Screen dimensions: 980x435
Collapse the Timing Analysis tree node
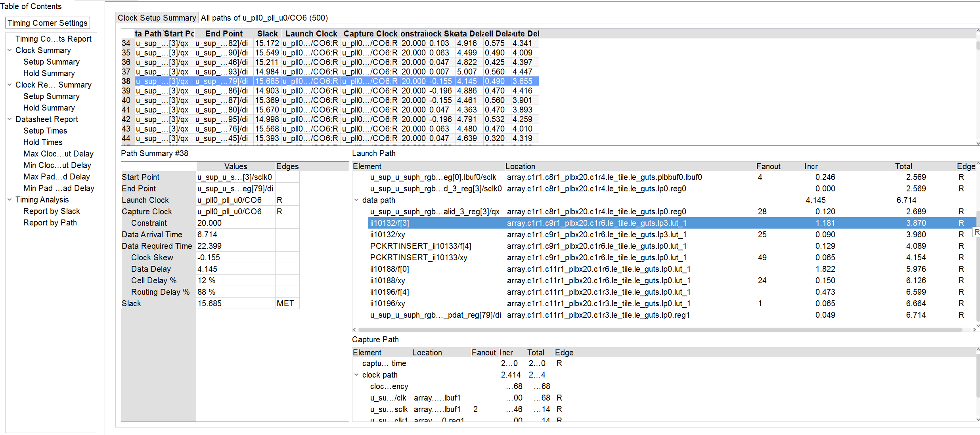pyautogui.click(x=10, y=200)
